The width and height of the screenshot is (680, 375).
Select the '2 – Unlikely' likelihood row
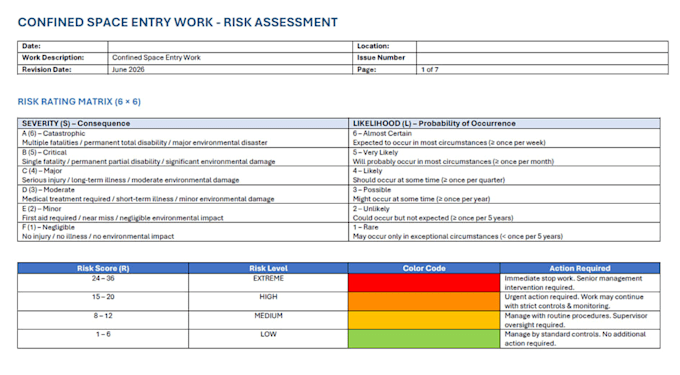pos(504,213)
